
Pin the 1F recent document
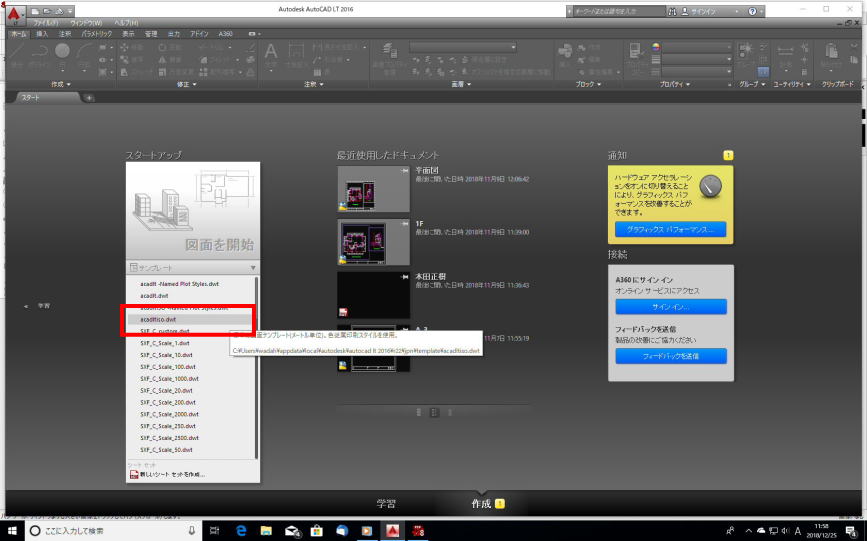(x=405, y=223)
